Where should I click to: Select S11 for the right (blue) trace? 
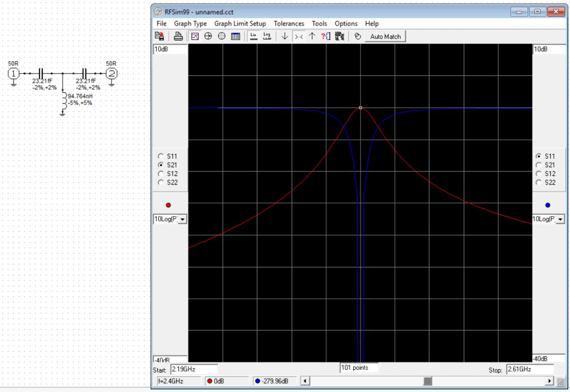coord(539,156)
